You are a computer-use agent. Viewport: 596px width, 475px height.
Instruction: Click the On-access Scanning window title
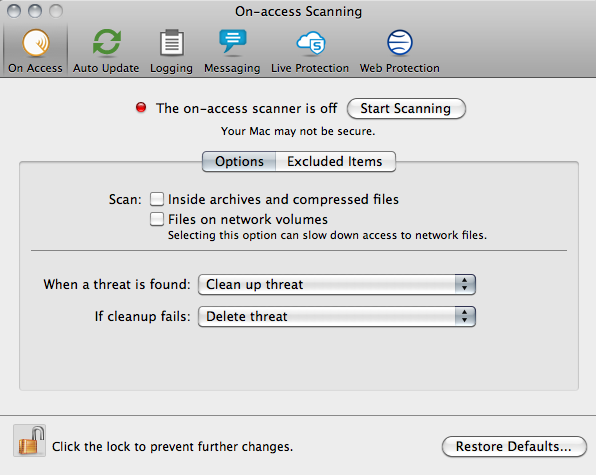(x=298, y=11)
